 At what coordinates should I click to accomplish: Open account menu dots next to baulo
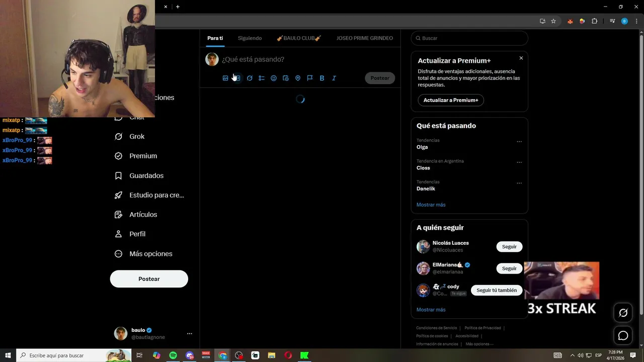pos(189,333)
